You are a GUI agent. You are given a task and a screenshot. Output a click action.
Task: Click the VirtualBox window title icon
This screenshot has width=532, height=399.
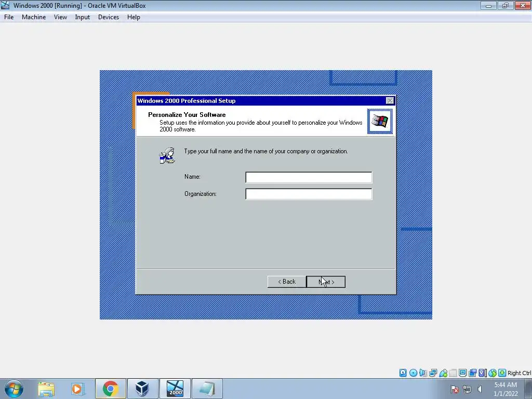5,5
